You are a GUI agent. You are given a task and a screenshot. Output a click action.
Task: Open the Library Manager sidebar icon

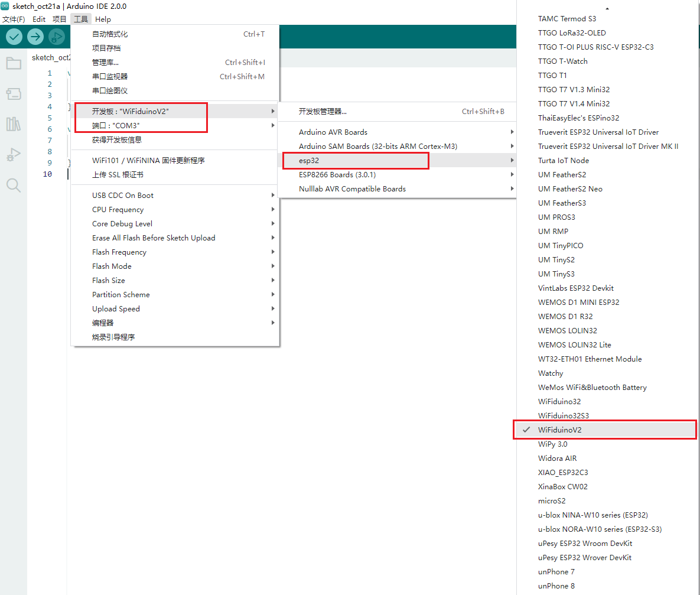pyautogui.click(x=14, y=124)
